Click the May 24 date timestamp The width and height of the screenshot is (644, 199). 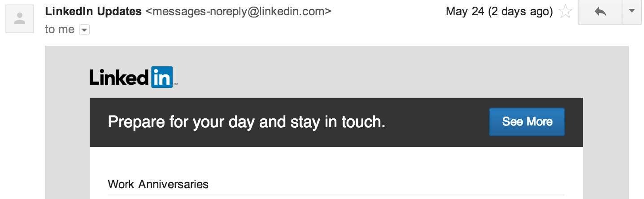click(465, 12)
